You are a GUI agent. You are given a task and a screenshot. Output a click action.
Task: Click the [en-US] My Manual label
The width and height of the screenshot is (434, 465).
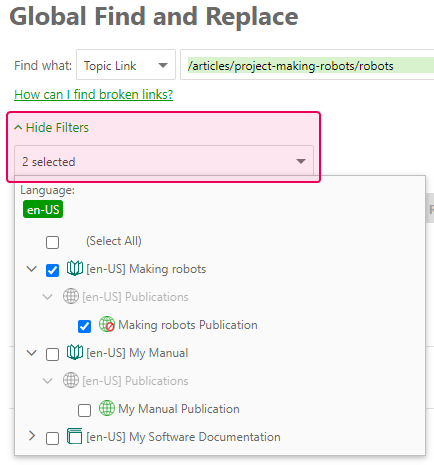click(x=137, y=353)
